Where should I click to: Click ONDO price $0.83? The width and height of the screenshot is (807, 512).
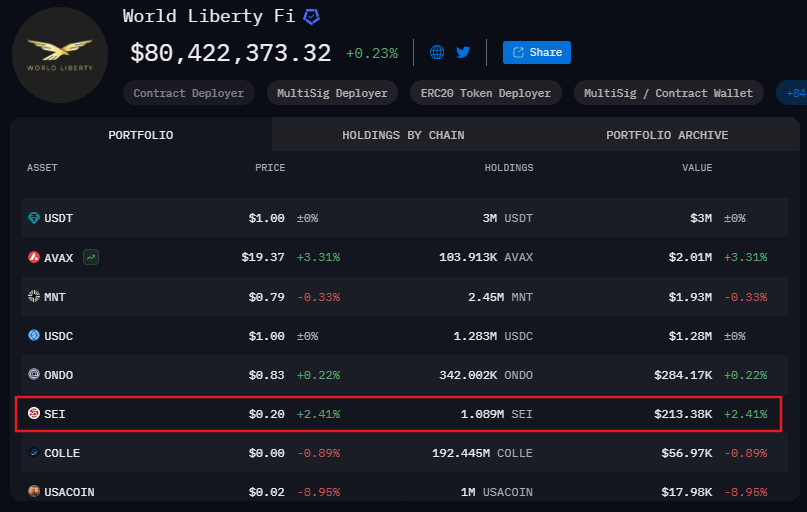(267, 375)
